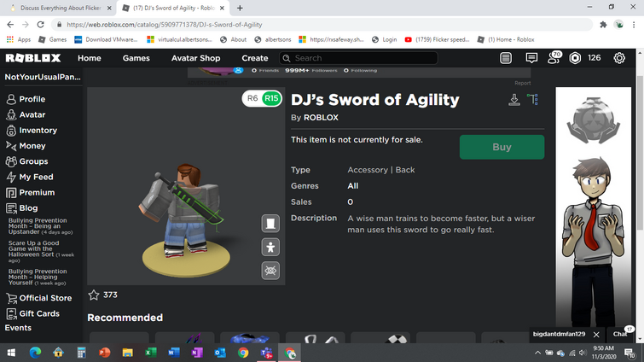Click the NotYourUsualPan... username
This screenshot has height=362, width=644.
[43, 77]
